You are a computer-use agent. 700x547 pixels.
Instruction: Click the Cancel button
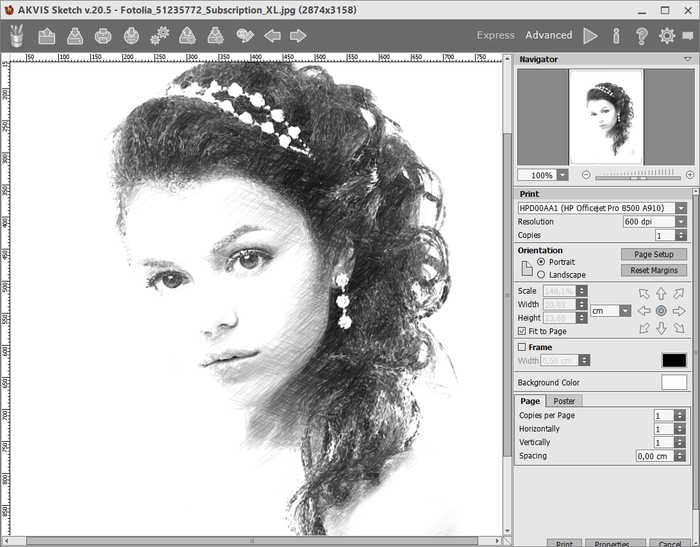[x=670, y=543]
